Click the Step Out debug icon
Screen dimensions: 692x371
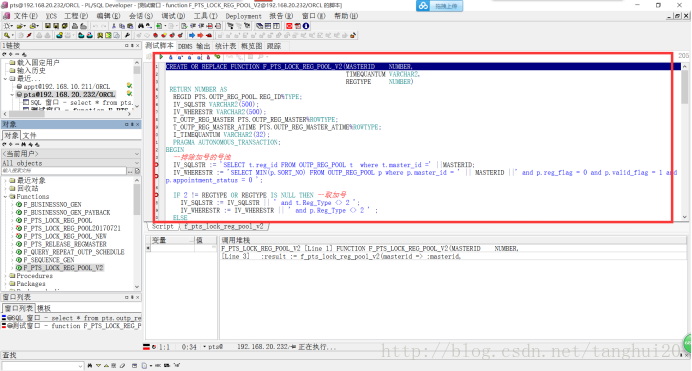click(189, 57)
